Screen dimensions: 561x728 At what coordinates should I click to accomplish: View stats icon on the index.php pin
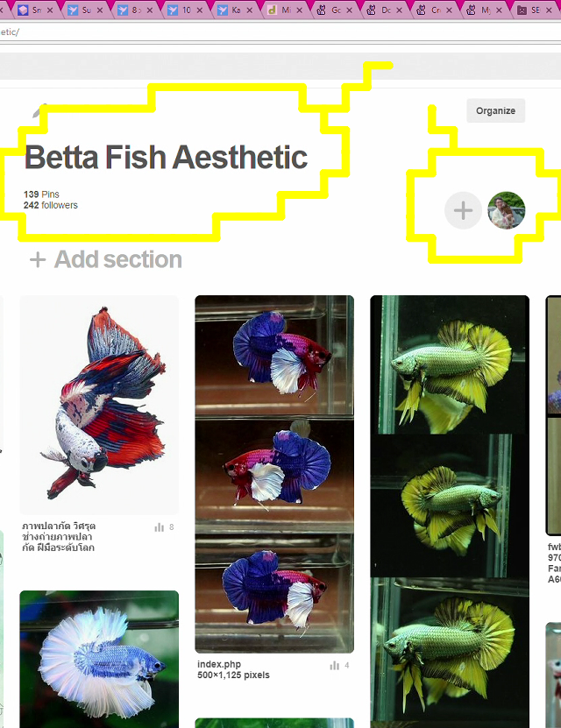click(334, 666)
